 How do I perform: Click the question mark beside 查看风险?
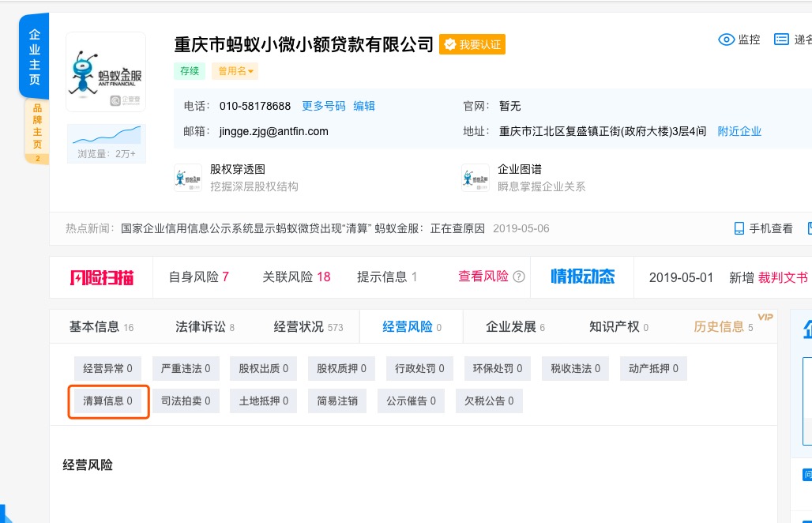517,277
